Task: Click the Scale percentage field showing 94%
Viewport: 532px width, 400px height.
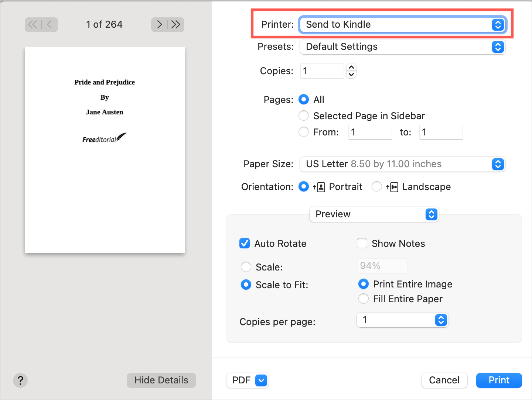Action: [x=382, y=266]
